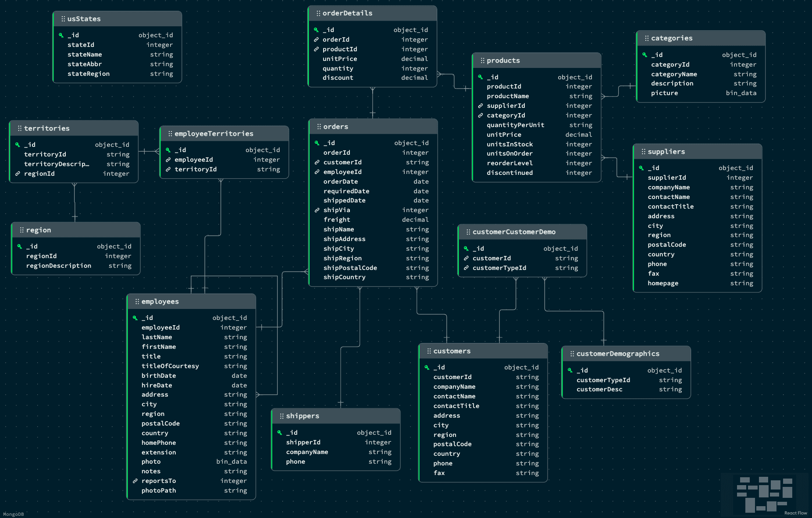The width and height of the screenshot is (812, 518).
Task: Click the link icon next to customerId in orders
Action: coord(317,162)
